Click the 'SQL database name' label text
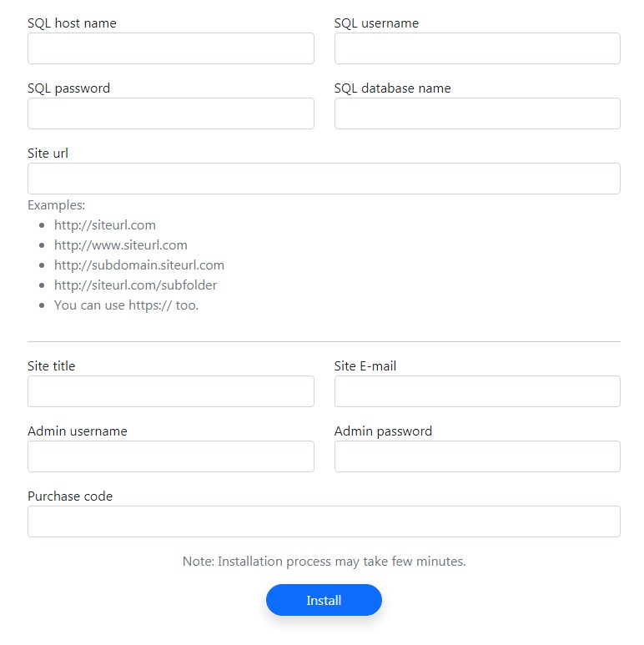The width and height of the screenshot is (644, 645). [x=392, y=88]
